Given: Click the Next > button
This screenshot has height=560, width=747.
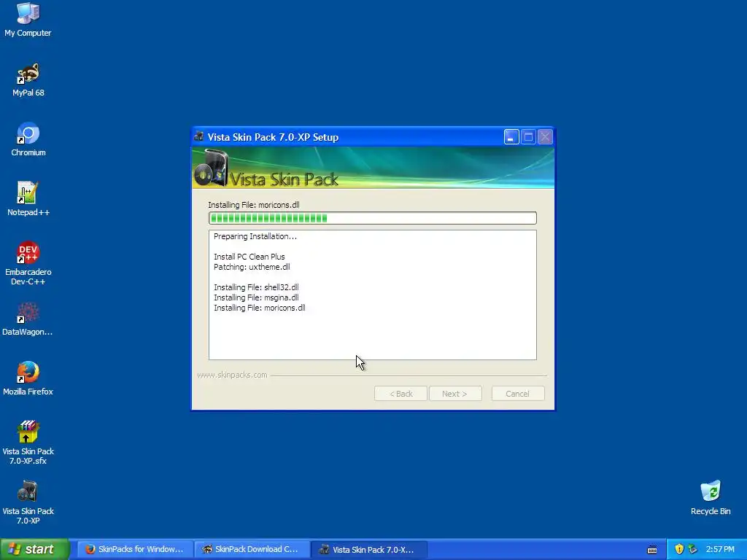Looking at the screenshot, I should (455, 394).
